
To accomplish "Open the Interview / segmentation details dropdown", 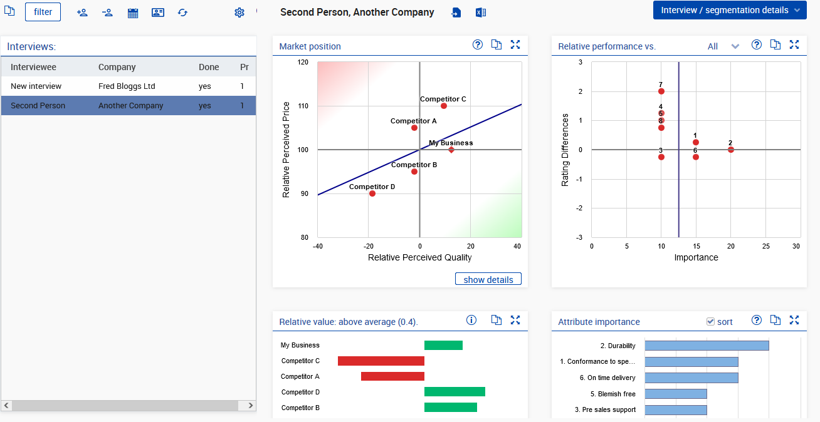I will (729, 10).
